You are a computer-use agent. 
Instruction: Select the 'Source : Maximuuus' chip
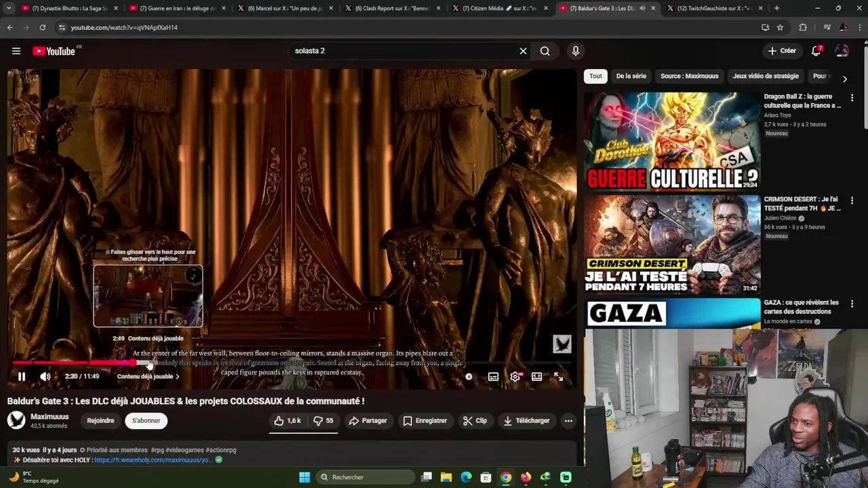pyautogui.click(x=689, y=76)
